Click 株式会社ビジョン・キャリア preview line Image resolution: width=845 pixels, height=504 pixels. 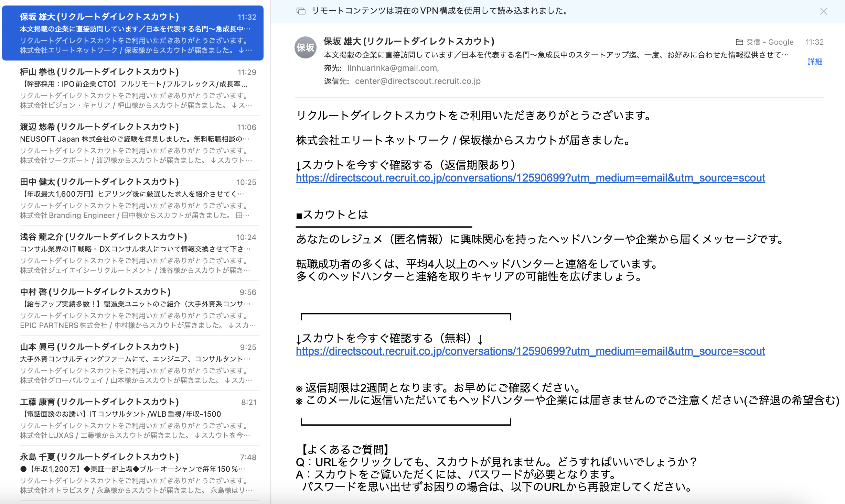(x=136, y=105)
